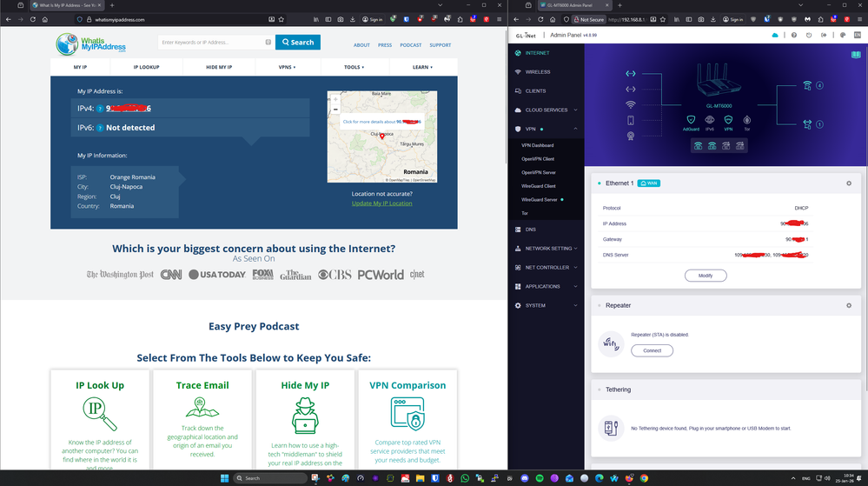The image size is (868, 486).
Task: Expand SYSTEM in sidebar
Action: 546,305
